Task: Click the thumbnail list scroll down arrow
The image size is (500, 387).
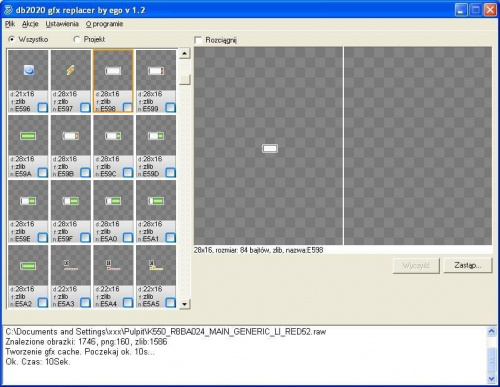Action: click(184, 304)
